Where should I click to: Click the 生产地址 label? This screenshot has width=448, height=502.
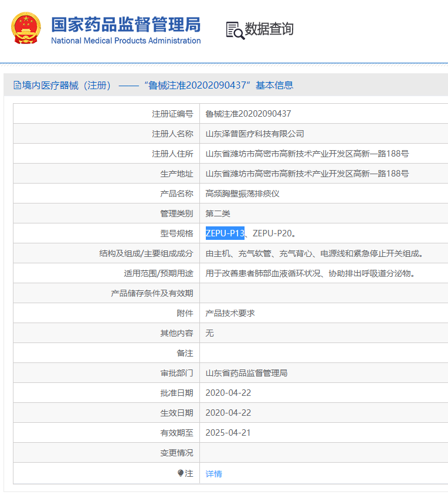click(177, 174)
